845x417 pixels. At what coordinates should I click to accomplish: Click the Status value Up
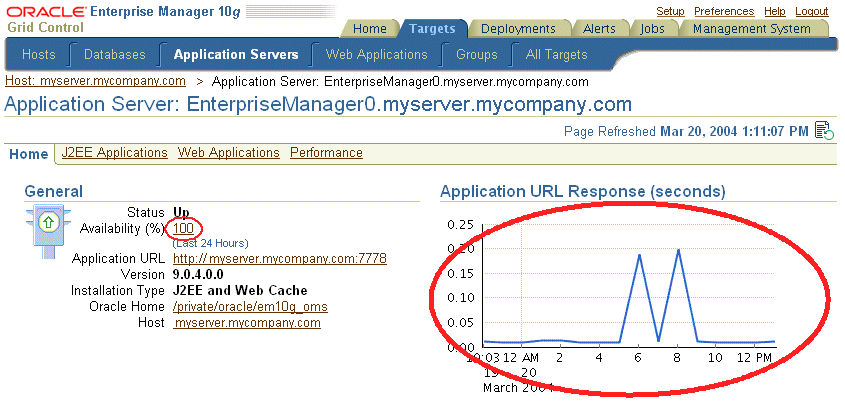181,212
